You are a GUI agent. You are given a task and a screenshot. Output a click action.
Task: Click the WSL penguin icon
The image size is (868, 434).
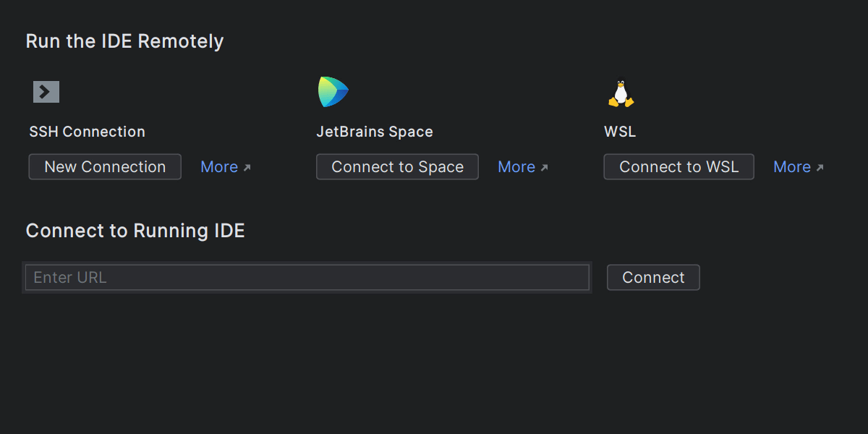(621, 94)
